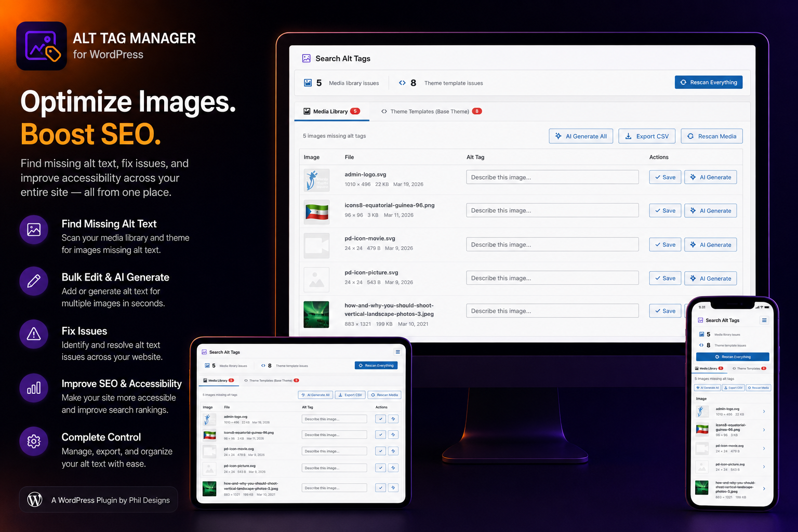Monitor: click the Equatorial Guinea flag thumbnail
Screen dimensions: 798x532
pos(316,212)
